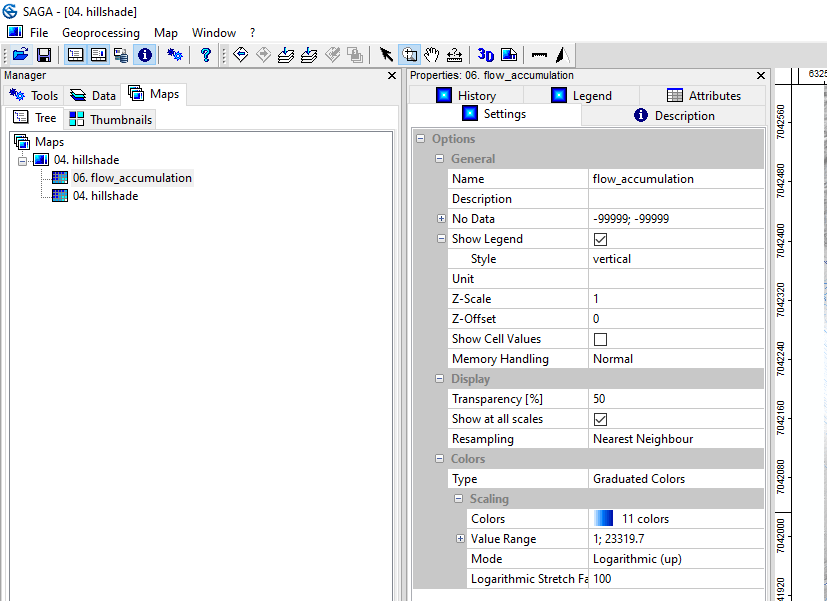Image resolution: width=827 pixels, height=601 pixels.
Task: Expand the Value Range property
Action: pos(460,539)
